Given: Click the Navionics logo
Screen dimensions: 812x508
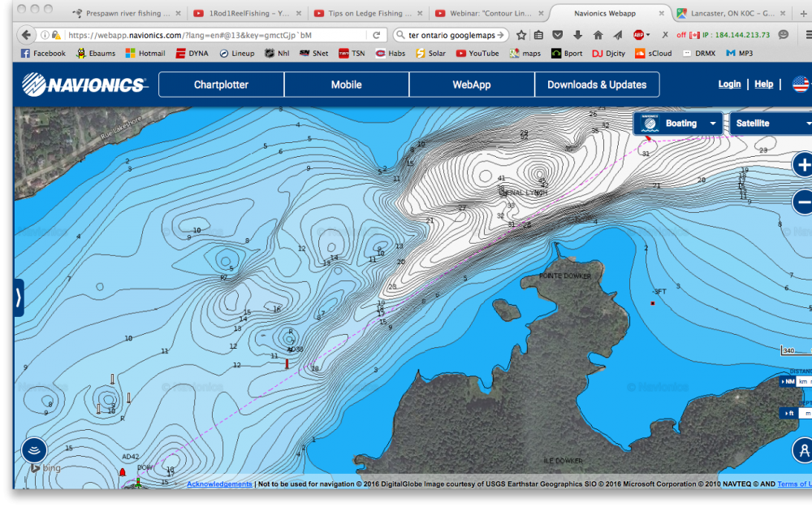Looking at the screenshot, I should [x=85, y=85].
